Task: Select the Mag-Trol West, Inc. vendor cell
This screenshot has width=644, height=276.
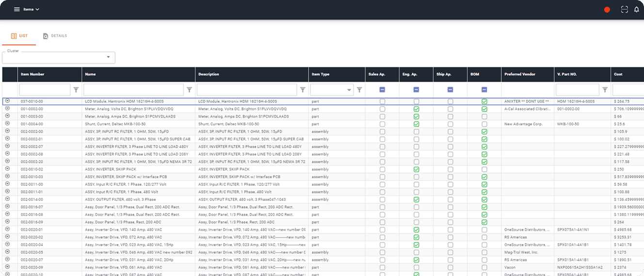Action: pos(528,252)
